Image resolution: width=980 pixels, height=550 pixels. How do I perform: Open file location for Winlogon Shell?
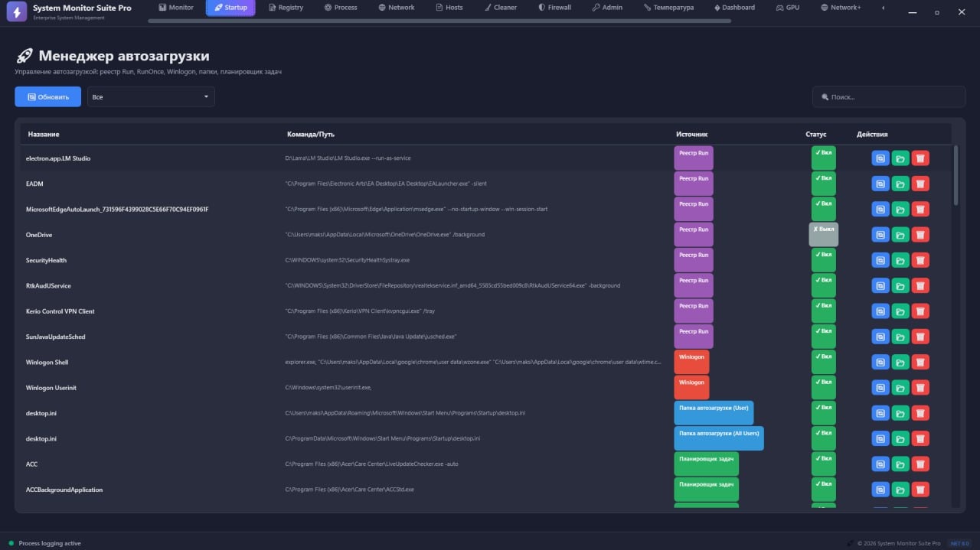(900, 362)
